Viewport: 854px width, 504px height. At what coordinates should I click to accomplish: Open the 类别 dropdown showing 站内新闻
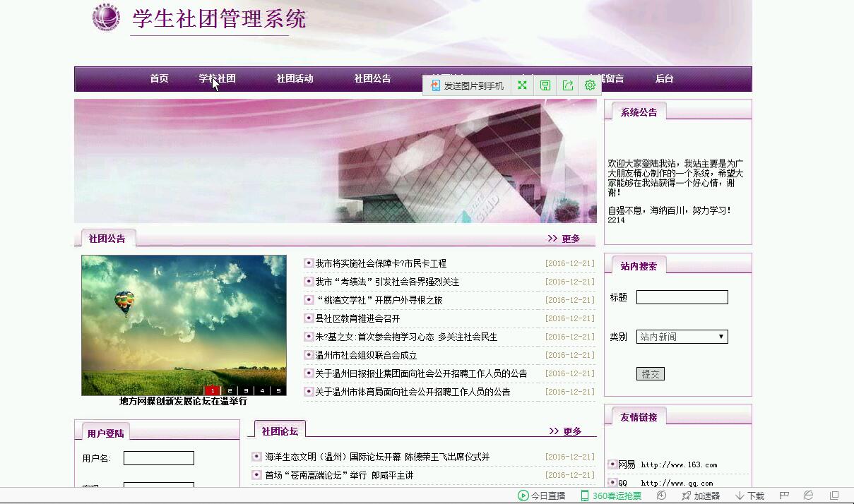682,337
